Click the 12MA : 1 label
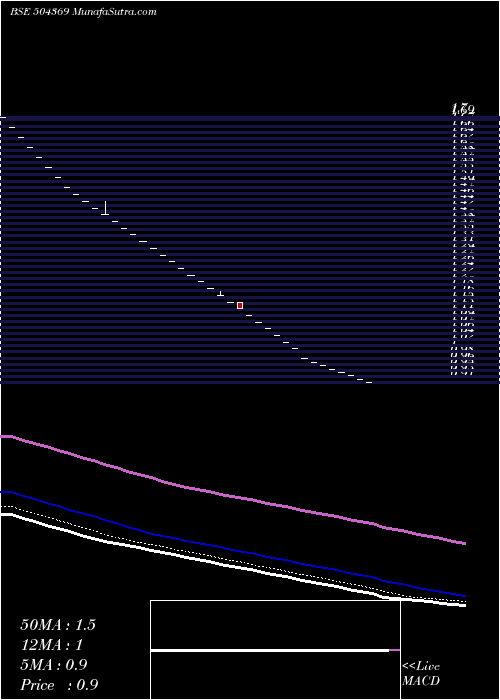 52,645
